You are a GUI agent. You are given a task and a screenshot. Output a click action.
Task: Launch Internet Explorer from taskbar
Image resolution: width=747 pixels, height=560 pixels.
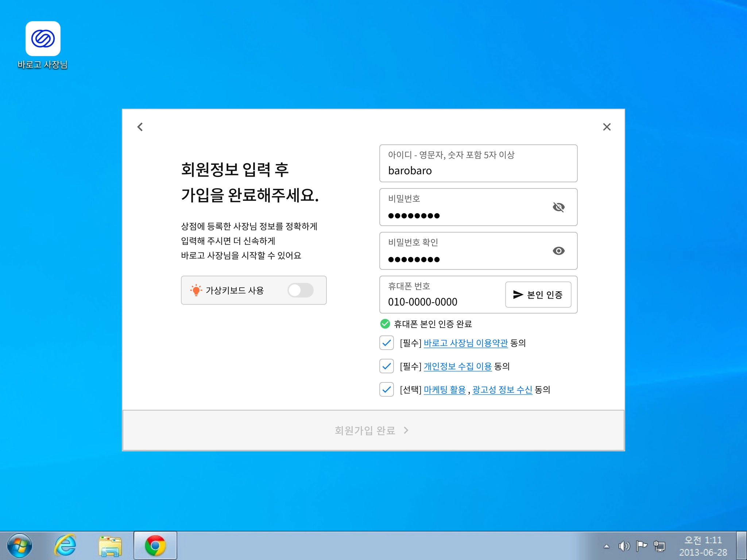(x=65, y=546)
